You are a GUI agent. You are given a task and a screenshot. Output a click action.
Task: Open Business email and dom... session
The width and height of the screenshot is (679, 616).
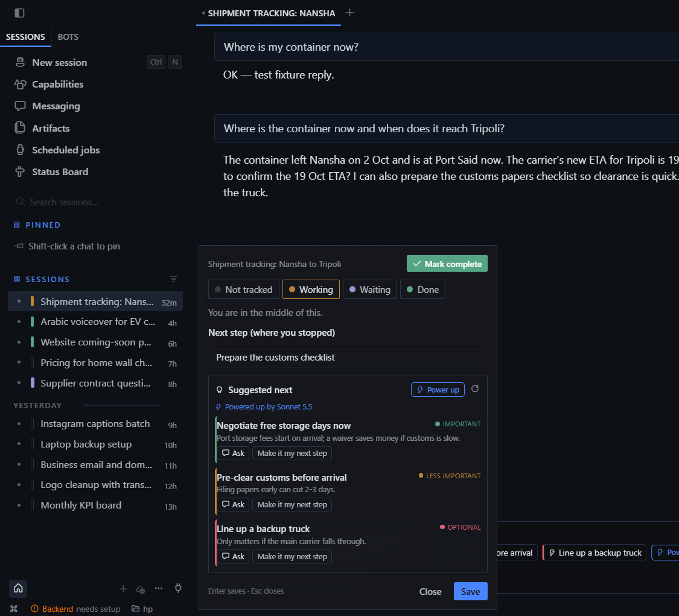(95, 465)
